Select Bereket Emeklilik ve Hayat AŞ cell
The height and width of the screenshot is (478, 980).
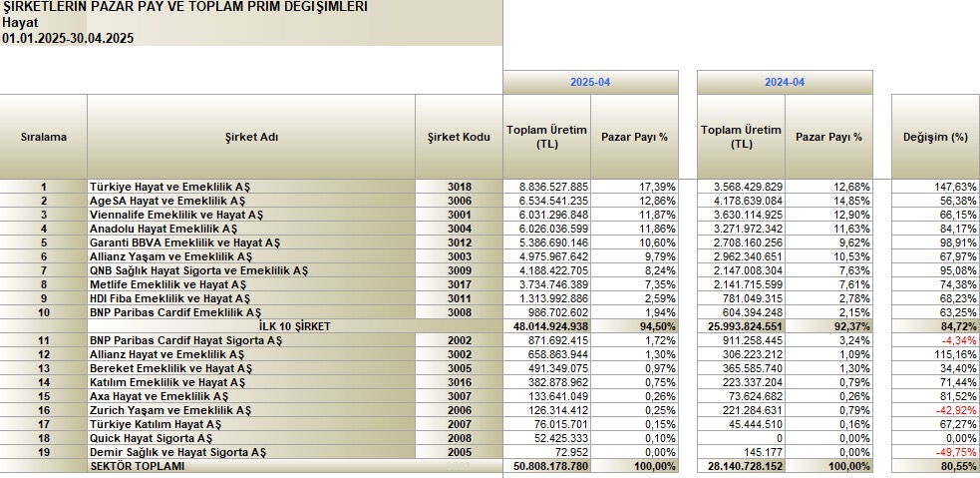[251, 368]
